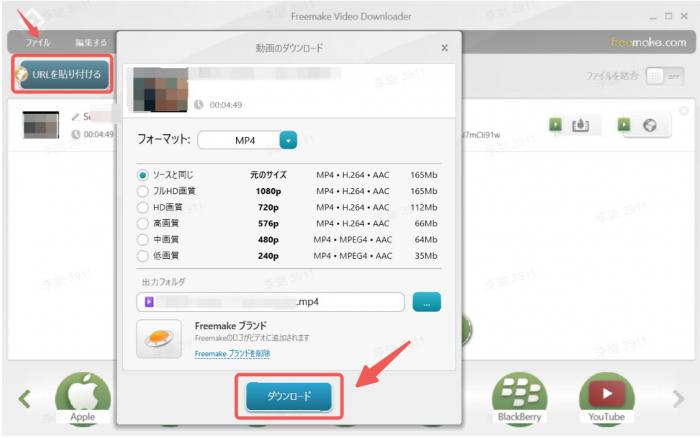The width and height of the screenshot is (700, 438).
Task: Open the ファイル menu
Action: 37,43
